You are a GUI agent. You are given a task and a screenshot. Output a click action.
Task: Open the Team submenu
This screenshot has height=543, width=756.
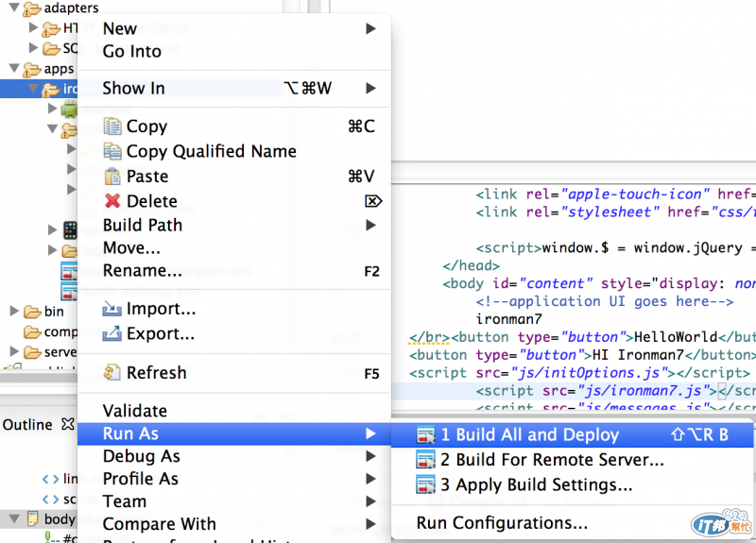(233, 501)
